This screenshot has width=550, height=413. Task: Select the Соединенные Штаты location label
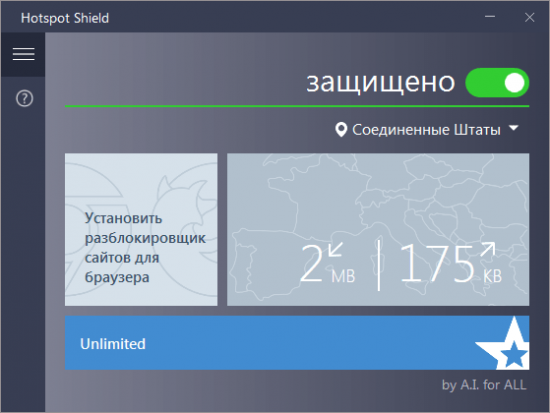pyautogui.click(x=426, y=130)
